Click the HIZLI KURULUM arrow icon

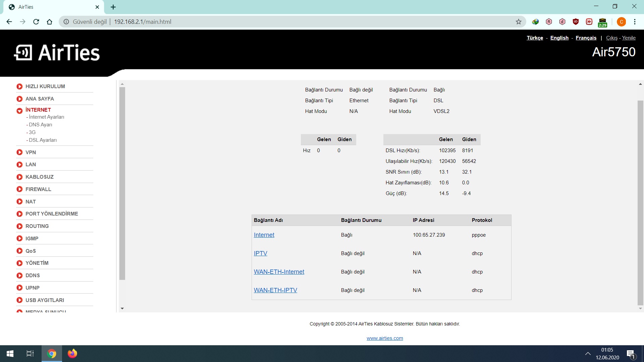(x=19, y=86)
